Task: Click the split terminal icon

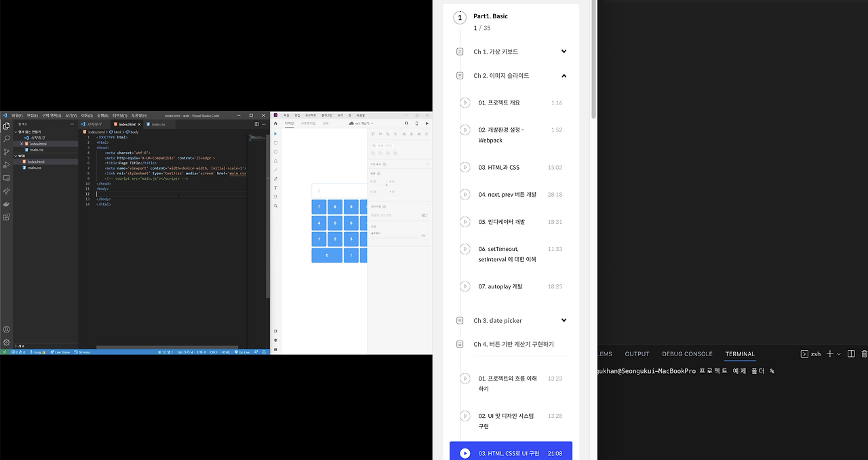Action: coord(851,354)
